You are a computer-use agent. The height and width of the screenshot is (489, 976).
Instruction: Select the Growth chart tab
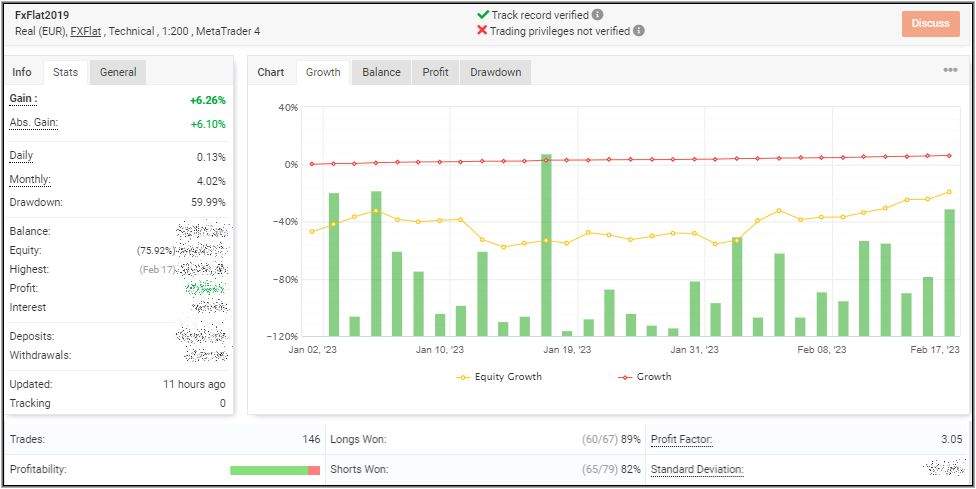tap(323, 72)
